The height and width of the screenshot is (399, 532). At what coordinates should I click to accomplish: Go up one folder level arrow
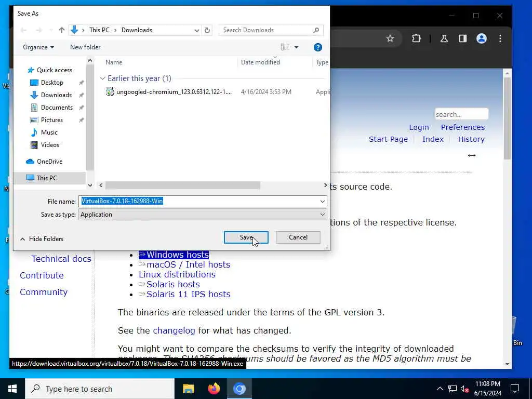(x=61, y=30)
